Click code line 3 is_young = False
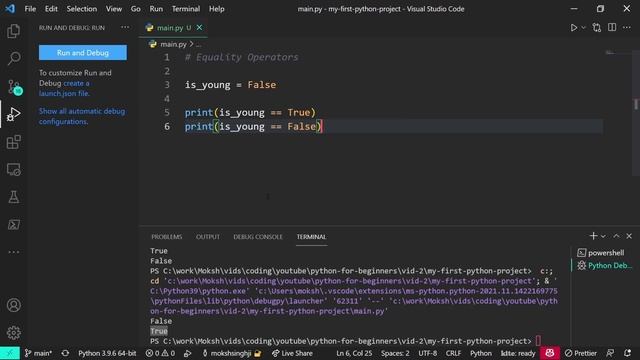 (x=230, y=85)
